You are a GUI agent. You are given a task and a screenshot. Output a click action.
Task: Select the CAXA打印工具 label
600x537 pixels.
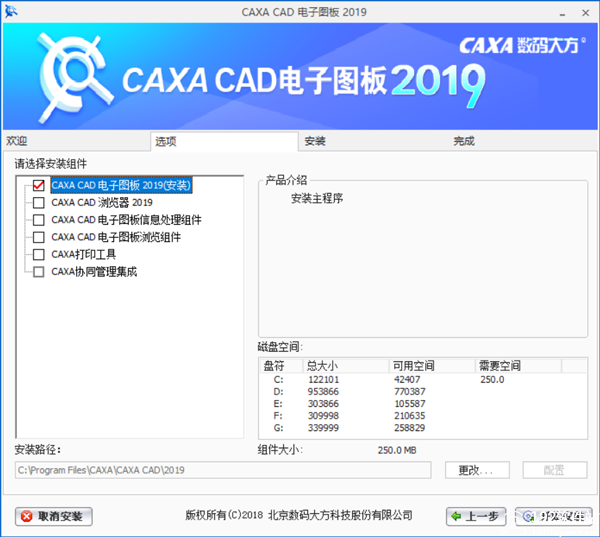click(x=83, y=254)
